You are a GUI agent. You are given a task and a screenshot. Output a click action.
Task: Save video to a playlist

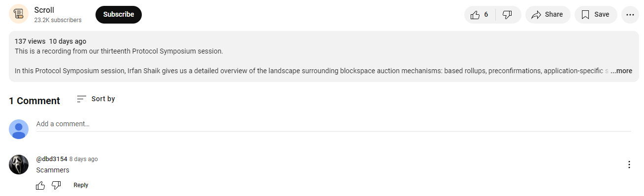tap(596, 15)
